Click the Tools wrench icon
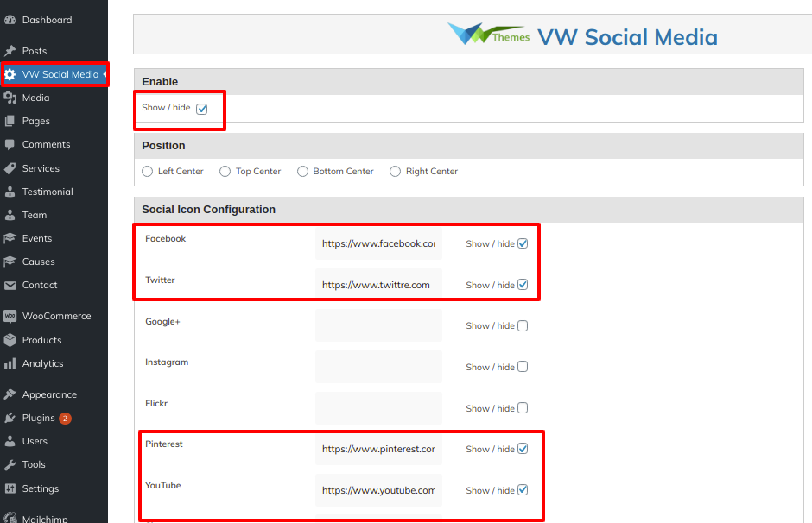The height and width of the screenshot is (523, 812). 10,464
